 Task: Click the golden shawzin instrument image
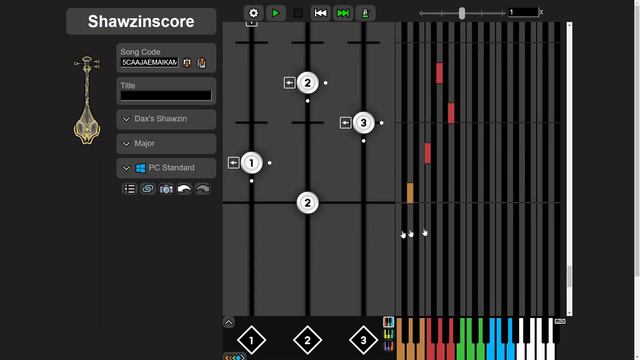87,100
